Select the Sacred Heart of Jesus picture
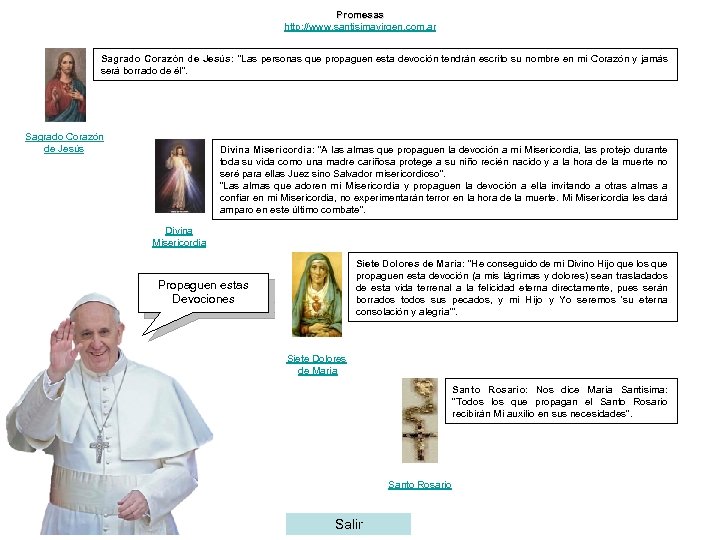Image resolution: width=720 pixels, height=540 pixels. (x=65, y=85)
